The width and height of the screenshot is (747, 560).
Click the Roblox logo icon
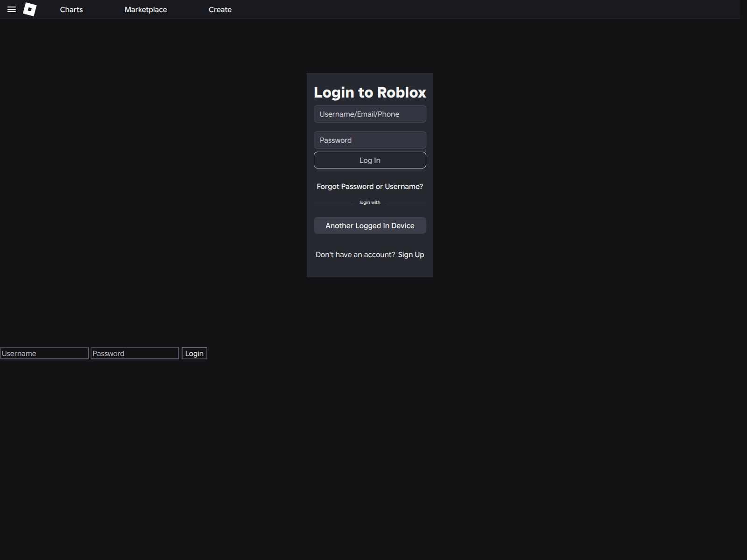(30, 9)
